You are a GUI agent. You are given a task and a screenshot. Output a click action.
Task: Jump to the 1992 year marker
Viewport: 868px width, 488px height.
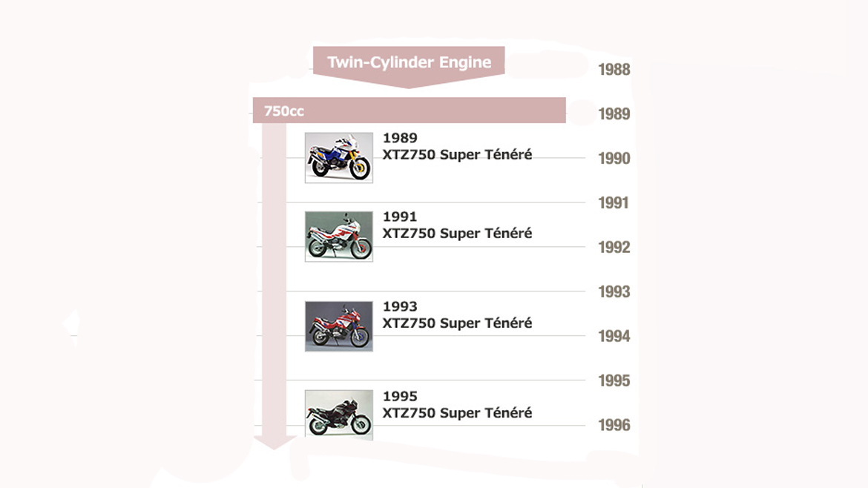point(614,247)
